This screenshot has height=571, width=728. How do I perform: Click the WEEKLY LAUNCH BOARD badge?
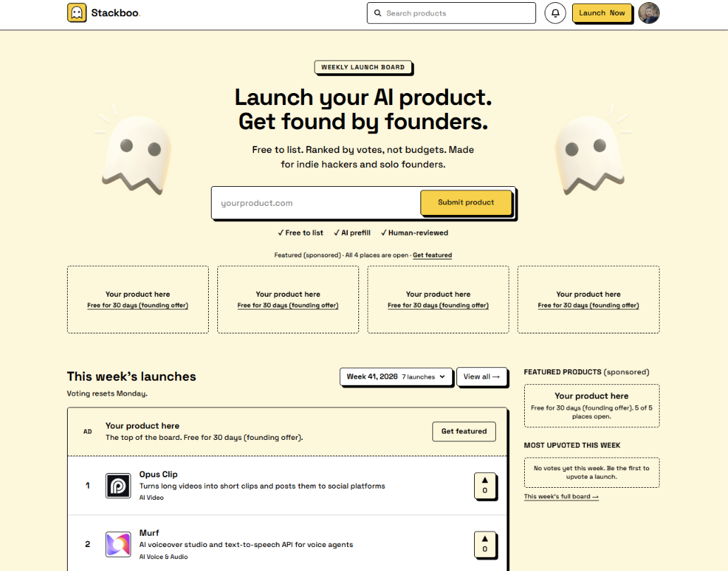coord(363,67)
